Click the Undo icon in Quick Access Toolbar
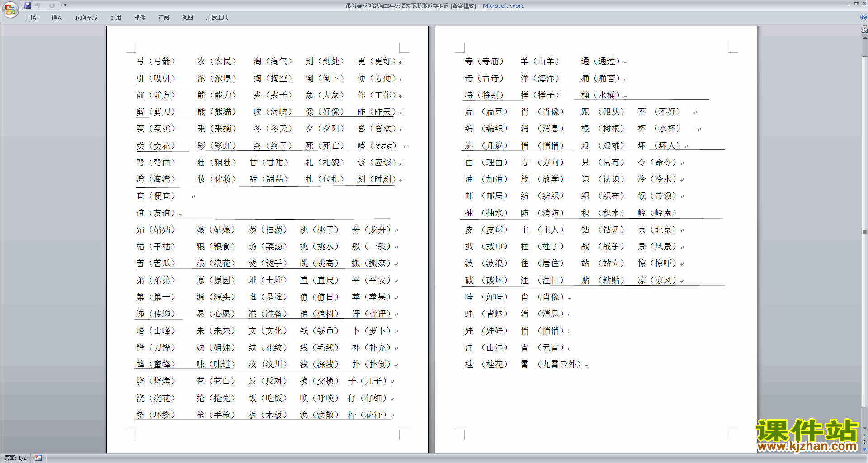This screenshot has height=463, width=868. point(38,5)
